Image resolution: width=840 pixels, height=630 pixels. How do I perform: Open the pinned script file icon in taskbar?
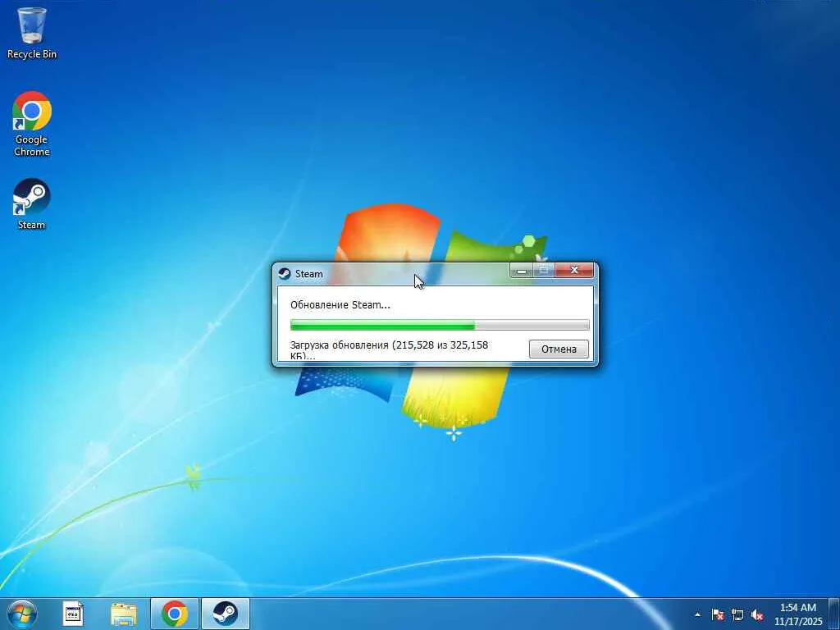(x=73, y=614)
